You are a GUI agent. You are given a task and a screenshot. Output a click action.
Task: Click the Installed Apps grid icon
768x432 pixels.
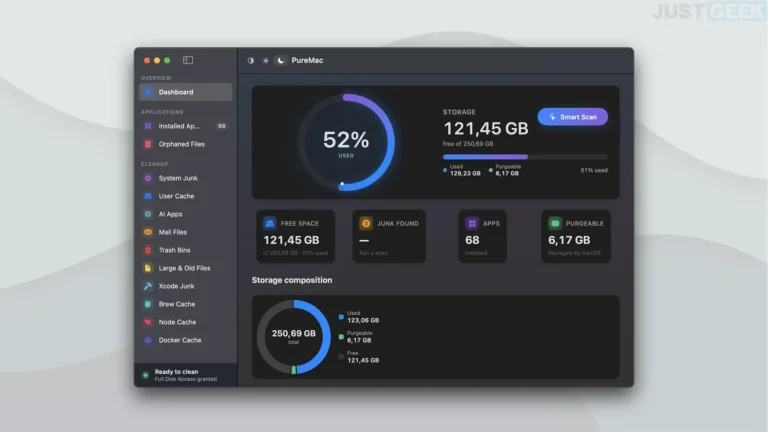point(148,126)
